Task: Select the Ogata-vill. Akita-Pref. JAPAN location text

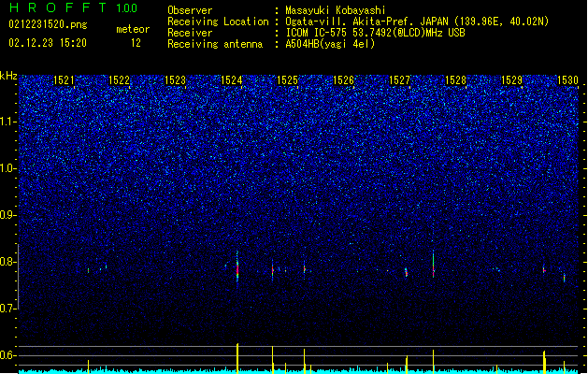Action: 417,22
